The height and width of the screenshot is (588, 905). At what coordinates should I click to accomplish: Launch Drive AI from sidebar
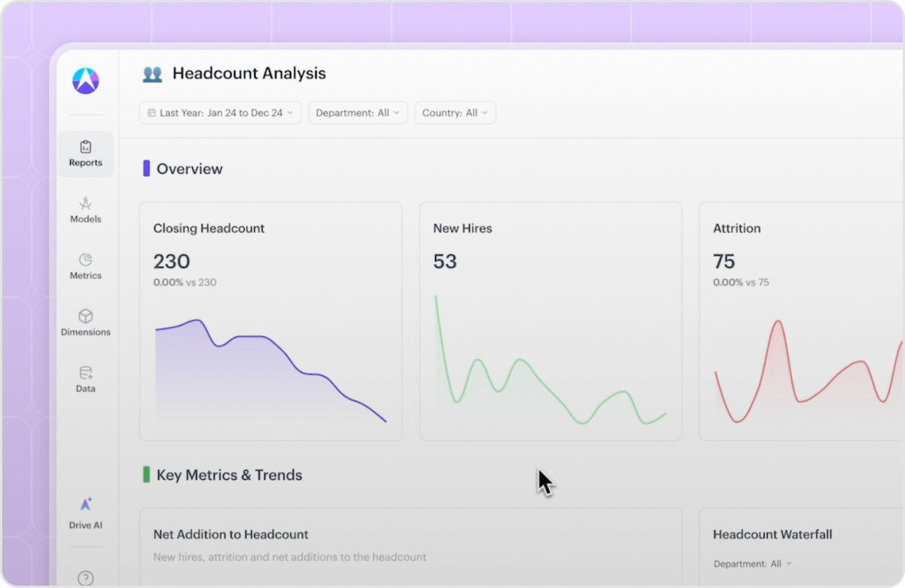tap(85, 513)
